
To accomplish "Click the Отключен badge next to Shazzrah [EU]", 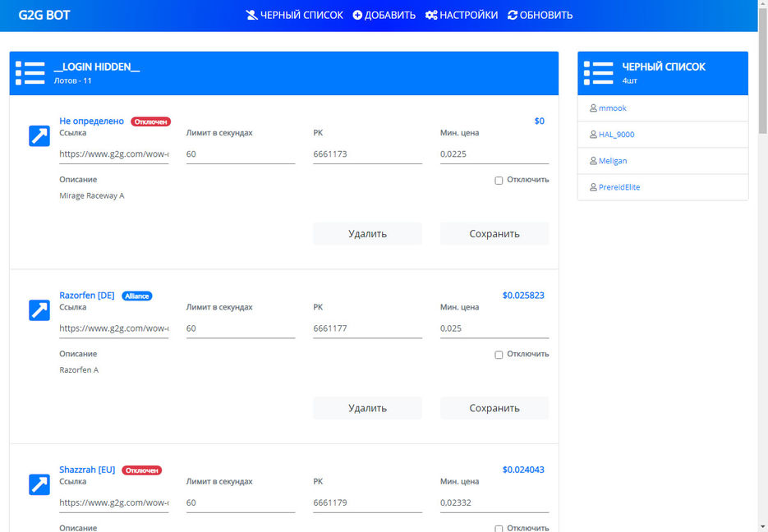I will pos(141,470).
